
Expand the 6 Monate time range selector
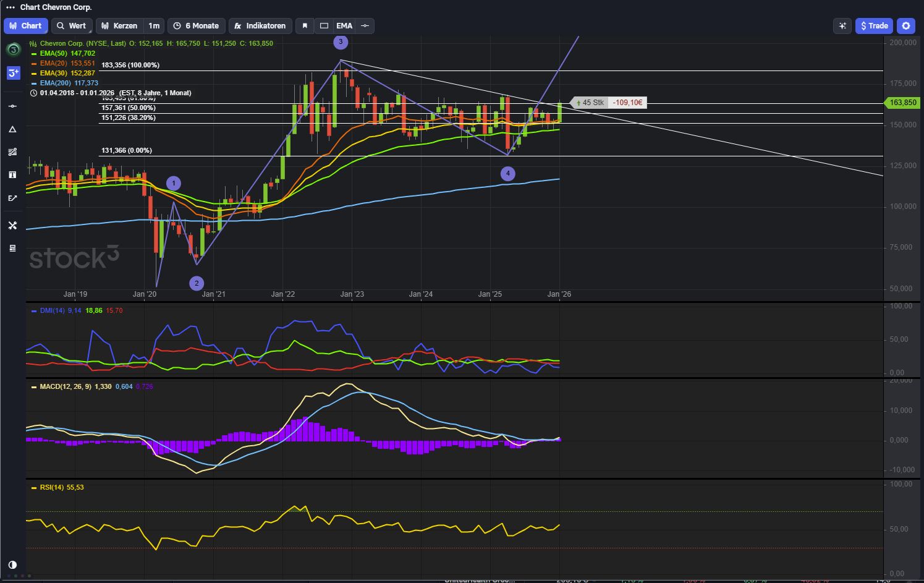tap(197, 26)
